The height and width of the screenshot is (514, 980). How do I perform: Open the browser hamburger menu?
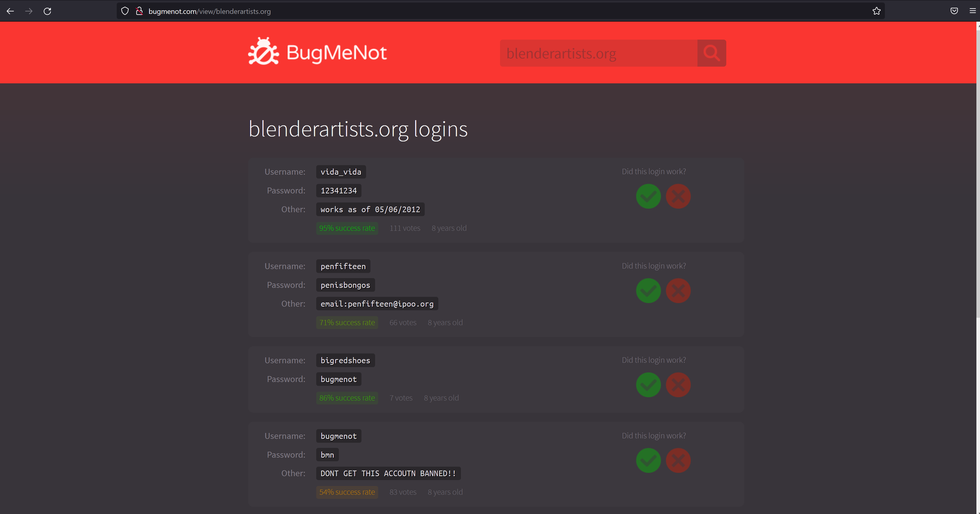[x=973, y=11]
